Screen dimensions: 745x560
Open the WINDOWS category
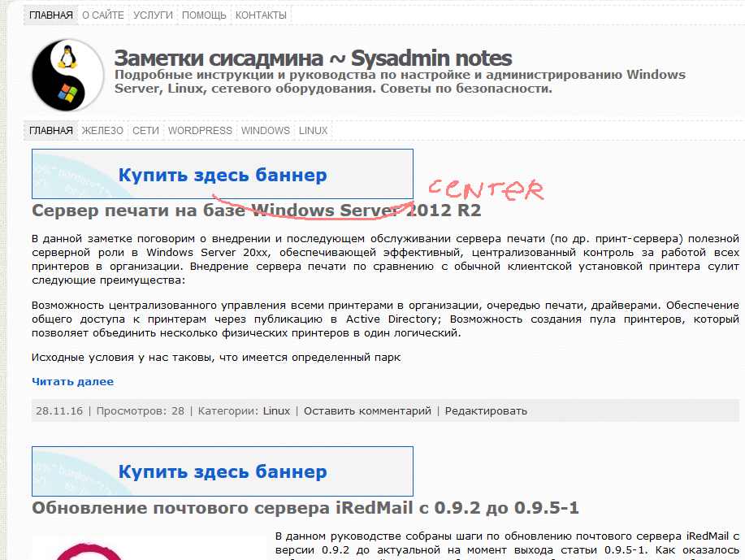click(265, 131)
